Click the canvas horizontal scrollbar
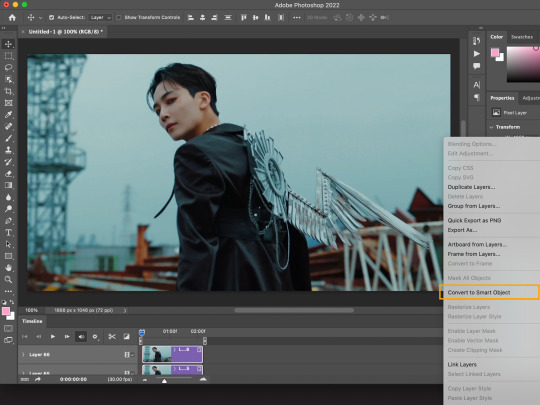Image resolution: width=540 pixels, height=405 pixels. point(294,310)
